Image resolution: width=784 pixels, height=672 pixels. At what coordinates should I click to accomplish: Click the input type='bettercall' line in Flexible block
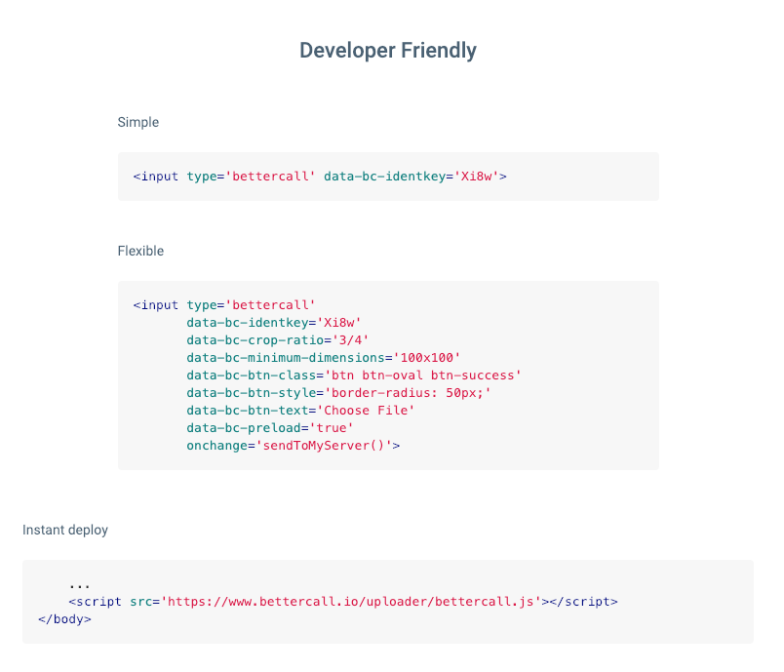tap(224, 305)
